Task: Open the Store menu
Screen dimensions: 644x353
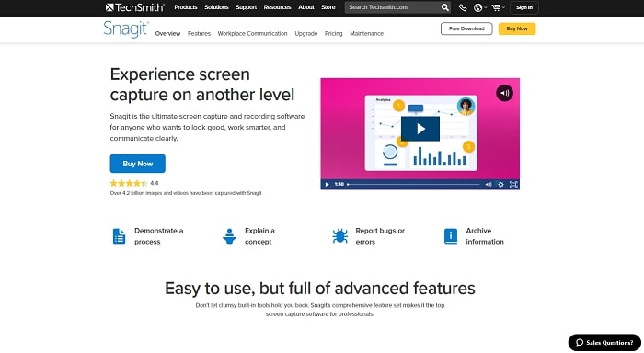Action: click(328, 7)
